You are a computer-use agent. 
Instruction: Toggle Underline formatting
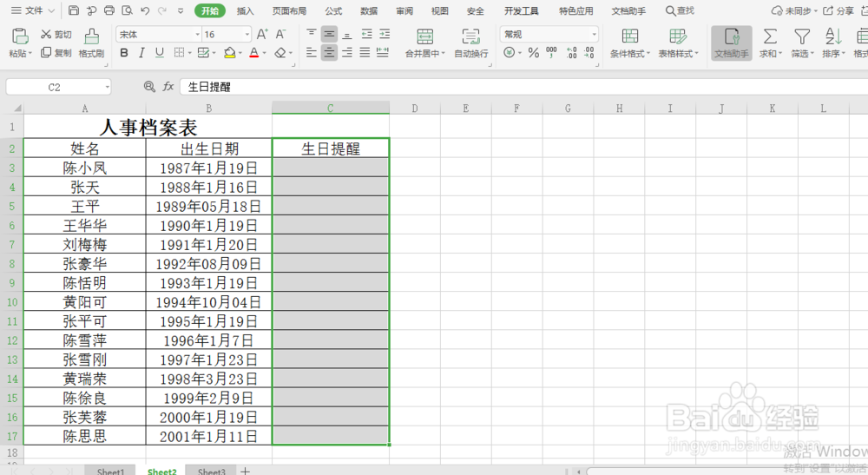[x=160, y=53]
